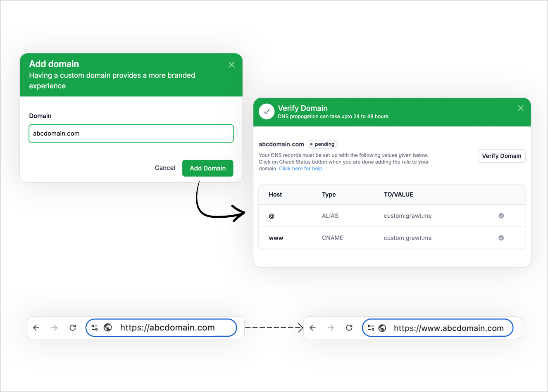Open the 'Click here for help' link
Image resolution: width=548 pixels, height=392 pixels.
301,169
